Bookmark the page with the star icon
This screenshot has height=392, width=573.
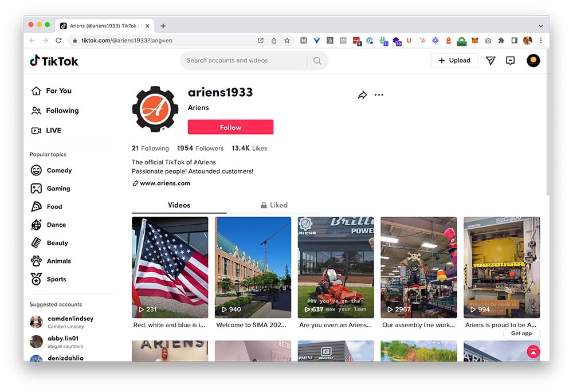tap(287, 41)
